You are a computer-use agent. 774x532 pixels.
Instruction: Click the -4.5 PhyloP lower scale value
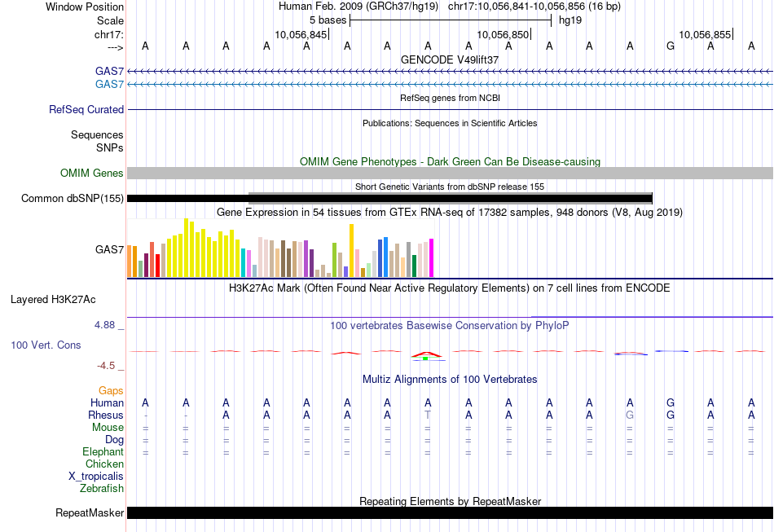coord(106,366)
